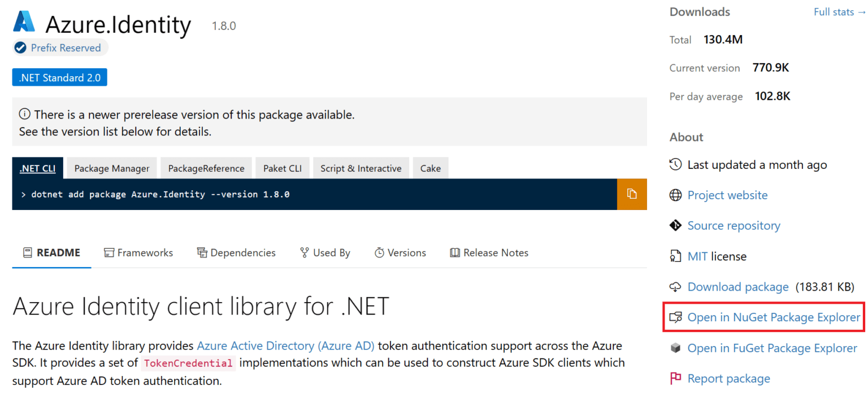Click the NuGet Package Explorer icon
Viewport: 868px width, 398px height.
pyautogui.click(x=676, y=317)
